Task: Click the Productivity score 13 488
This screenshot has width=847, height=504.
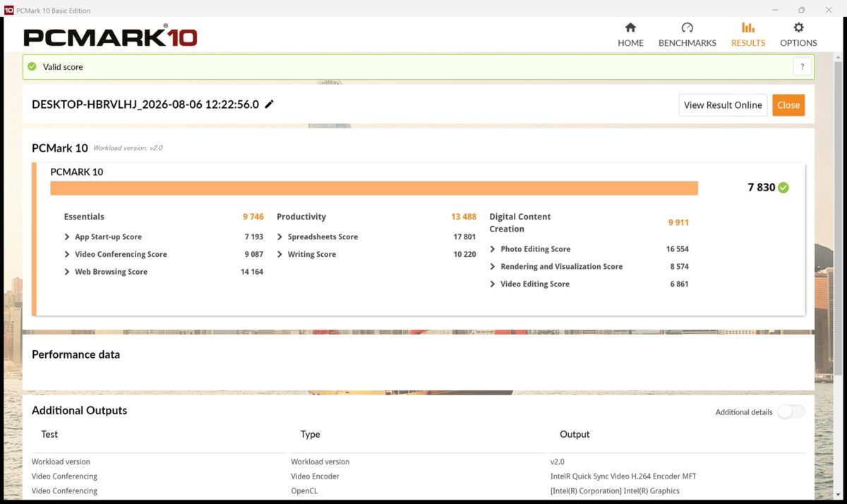Action: 464,217
